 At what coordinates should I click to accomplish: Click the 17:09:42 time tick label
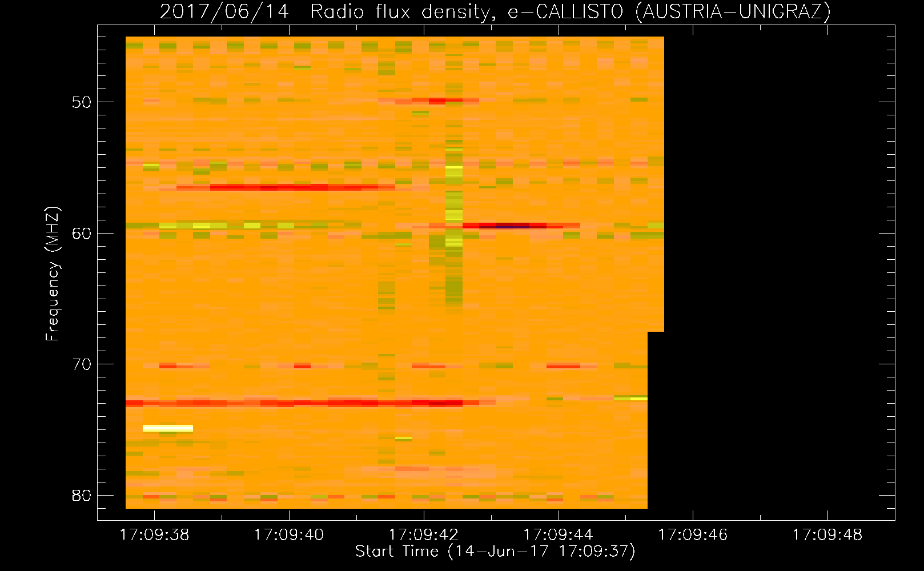[x=423, y=535]
